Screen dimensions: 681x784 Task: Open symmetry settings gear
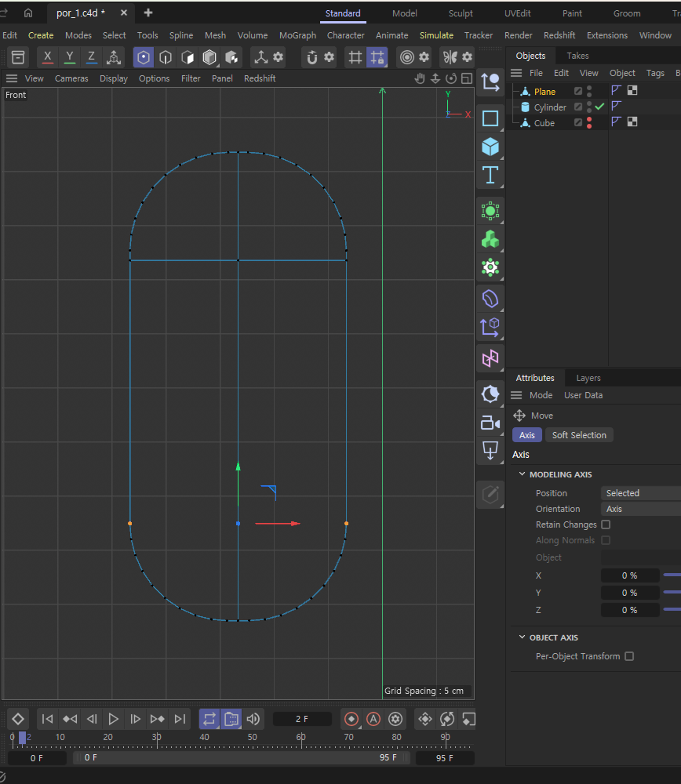(467, 57)
